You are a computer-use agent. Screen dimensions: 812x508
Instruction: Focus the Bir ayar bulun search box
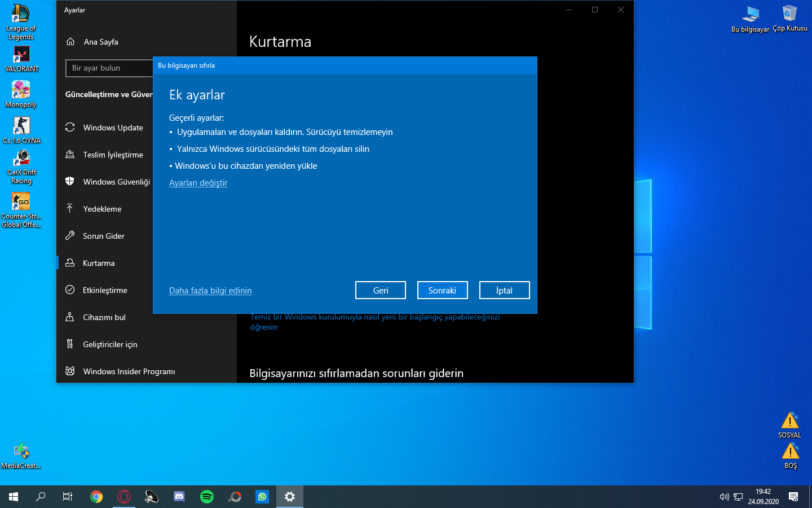[x=109, y=68]
